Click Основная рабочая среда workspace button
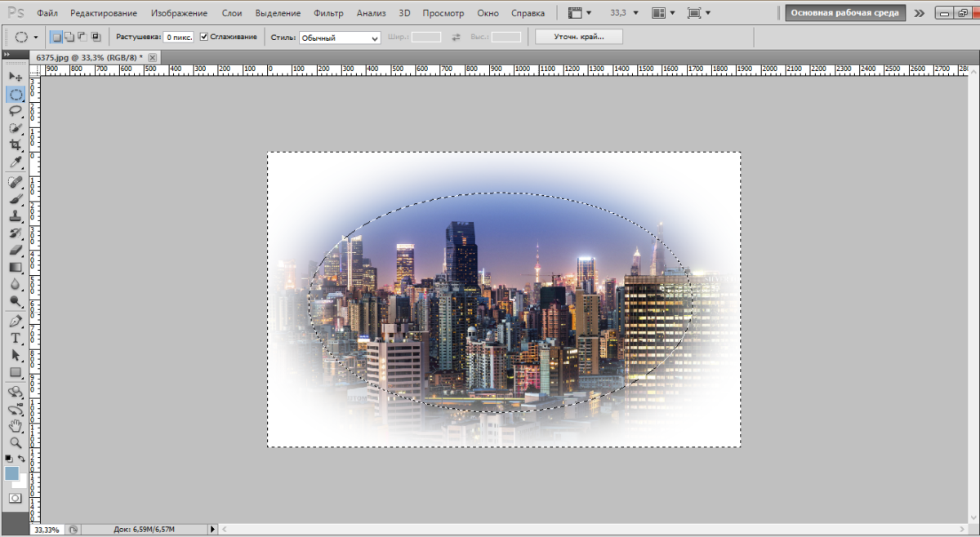 (x=844, y=13)
